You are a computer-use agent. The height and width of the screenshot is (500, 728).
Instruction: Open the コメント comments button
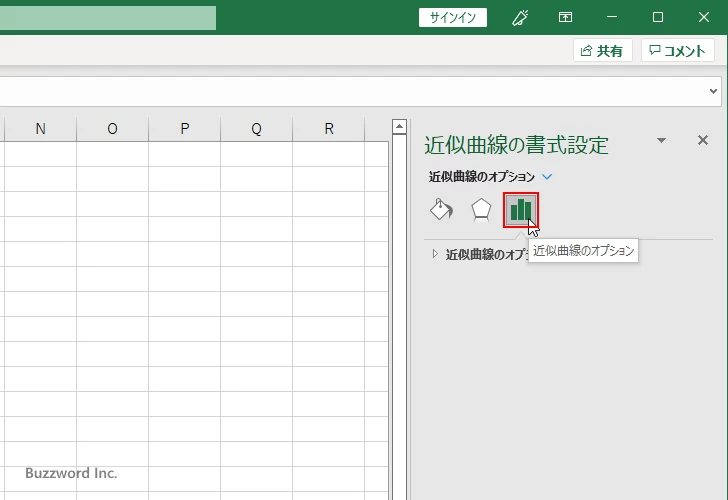click(678, 51)
